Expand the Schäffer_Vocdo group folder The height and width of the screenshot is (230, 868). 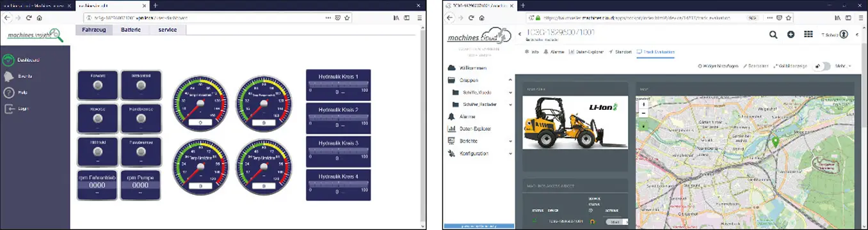510,93
